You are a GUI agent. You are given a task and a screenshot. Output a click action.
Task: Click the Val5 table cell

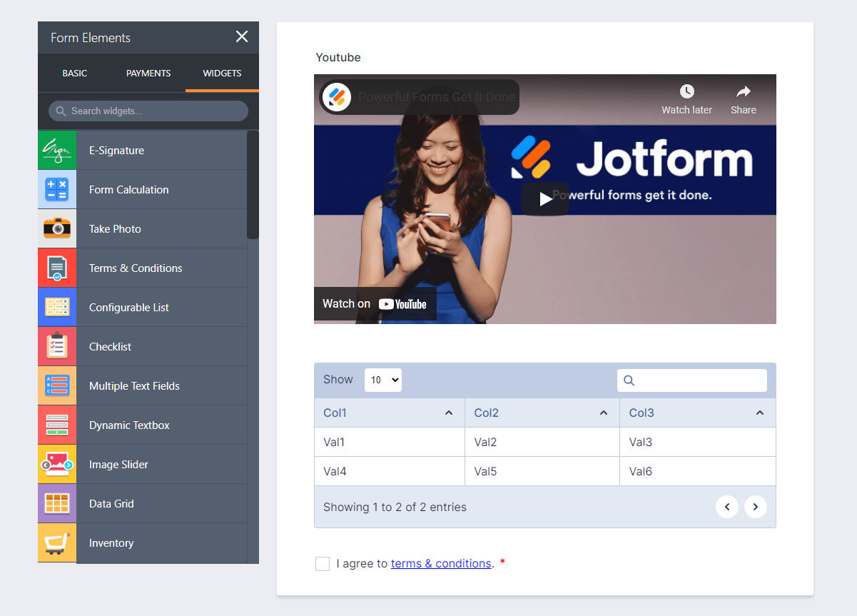[x=542, y=471]
